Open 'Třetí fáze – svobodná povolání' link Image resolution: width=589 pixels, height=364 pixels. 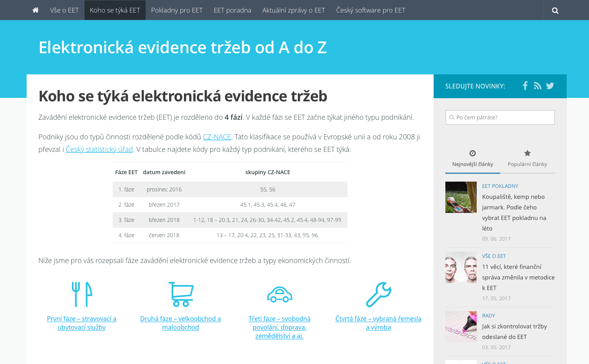tap(279, 327)
